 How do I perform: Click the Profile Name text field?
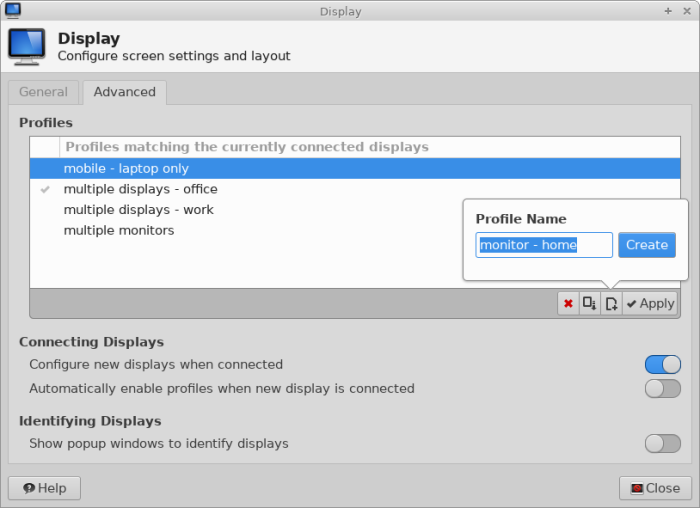tap(544, 245)
